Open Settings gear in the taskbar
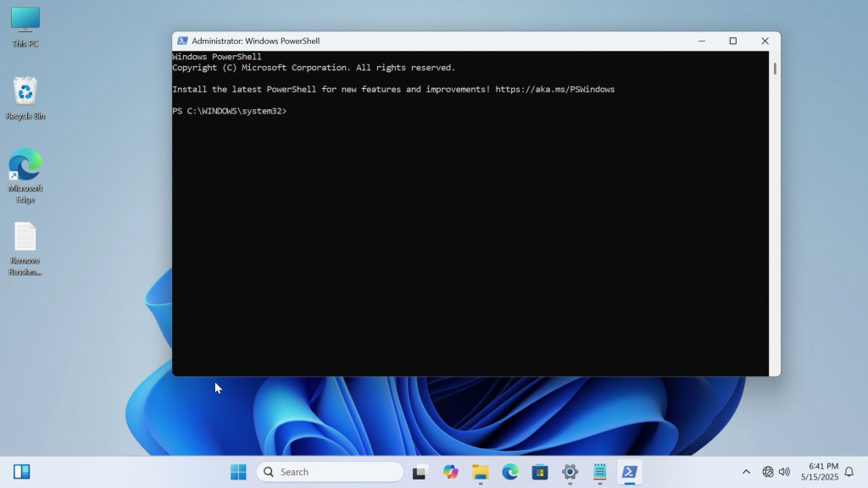 coord(570,472)
